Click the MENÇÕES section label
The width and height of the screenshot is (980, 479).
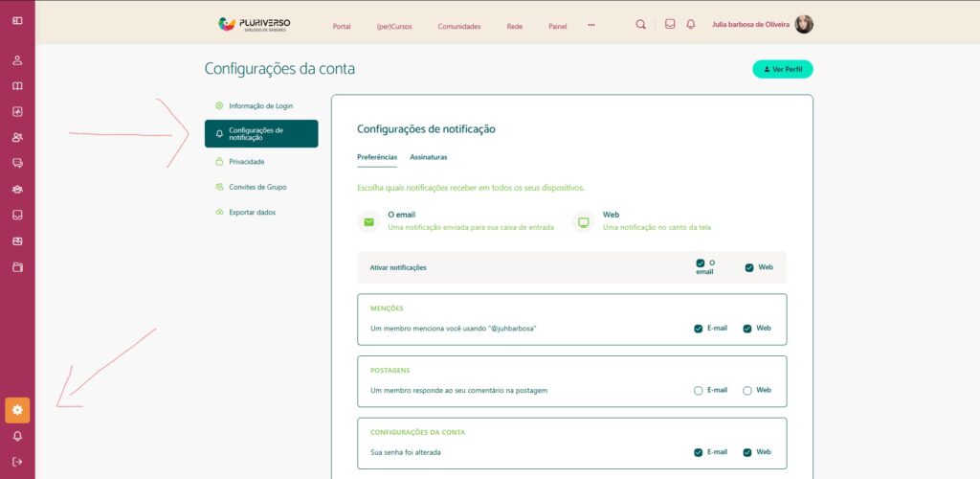click(x=387, y=308)
